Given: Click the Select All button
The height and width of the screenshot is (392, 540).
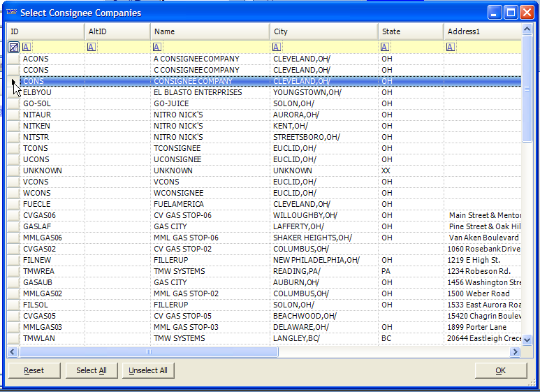Looking at the screenshot, I should pos(92,370).
